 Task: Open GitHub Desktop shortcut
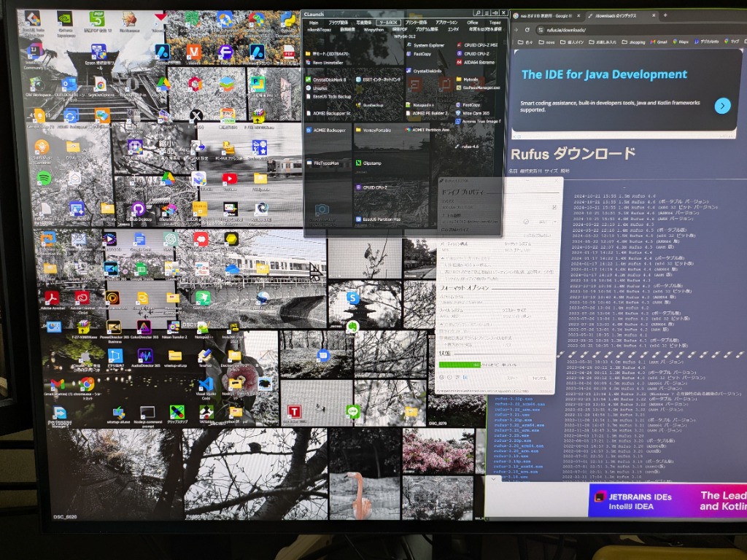[138, 211]
